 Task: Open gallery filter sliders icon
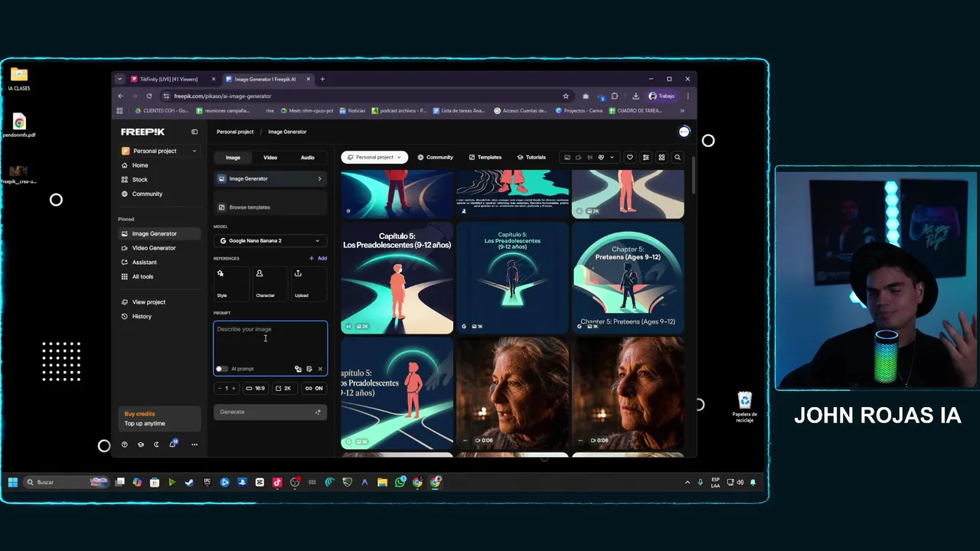[645, 158]
